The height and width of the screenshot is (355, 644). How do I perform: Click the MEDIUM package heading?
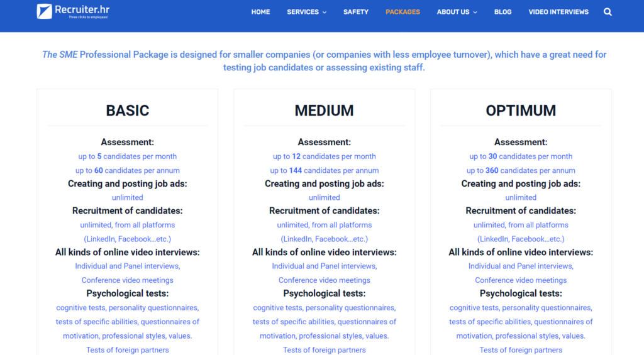click(x=324, y=111)
